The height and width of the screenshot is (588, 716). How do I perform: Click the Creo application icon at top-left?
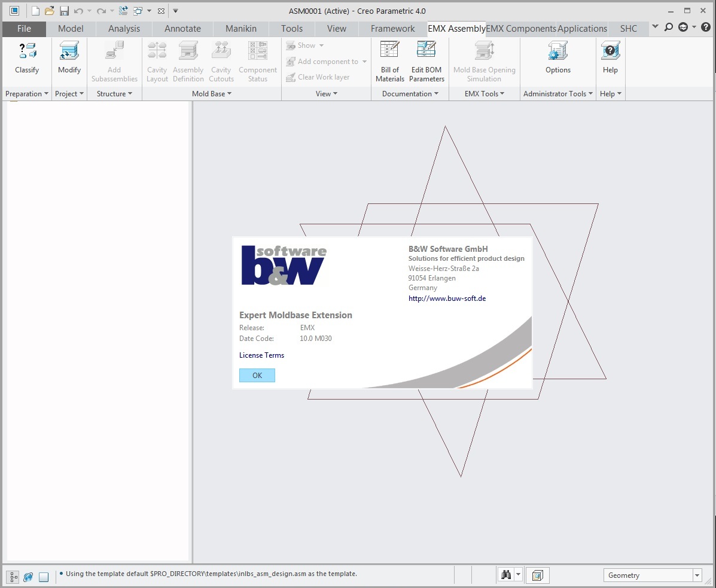(x=14, y=11)
